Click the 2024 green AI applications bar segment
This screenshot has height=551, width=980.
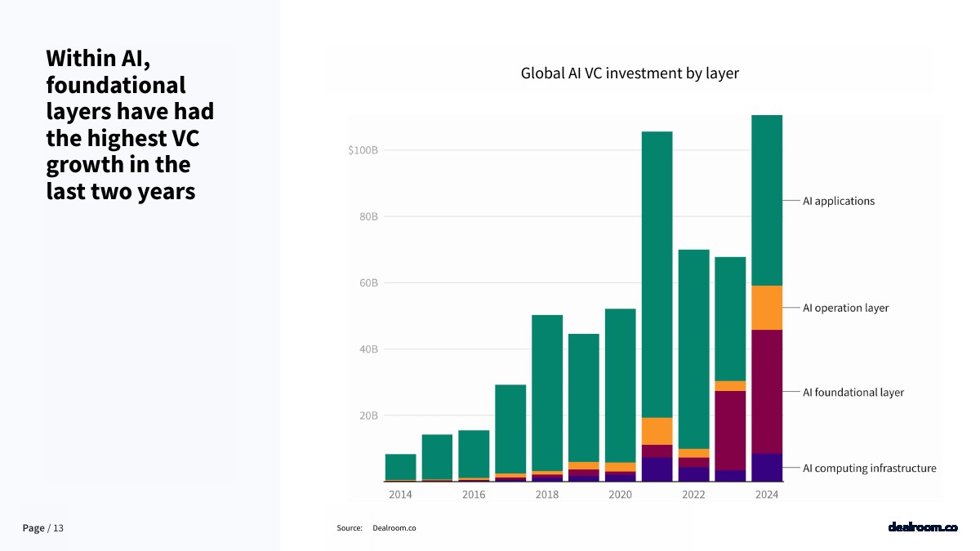767,201
